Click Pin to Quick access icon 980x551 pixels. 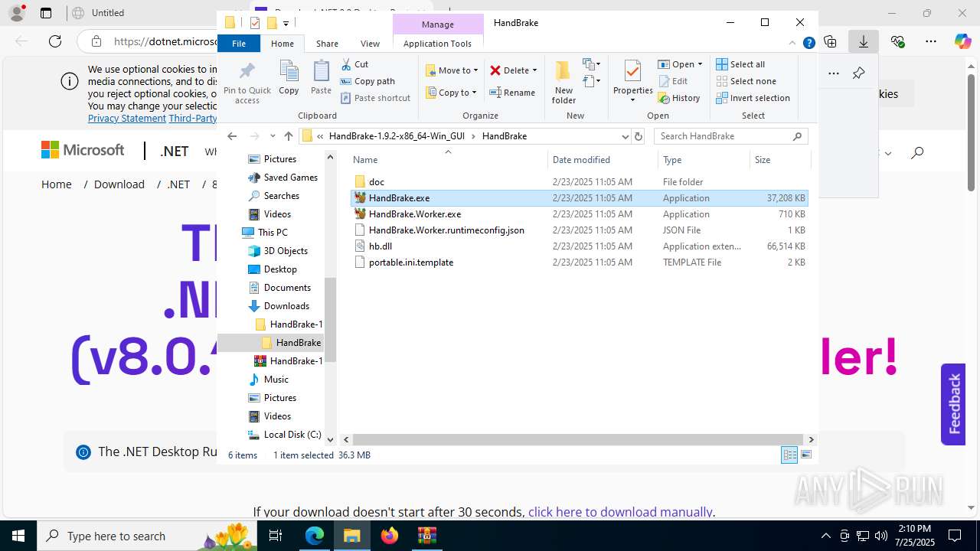[x=247, y=83]
